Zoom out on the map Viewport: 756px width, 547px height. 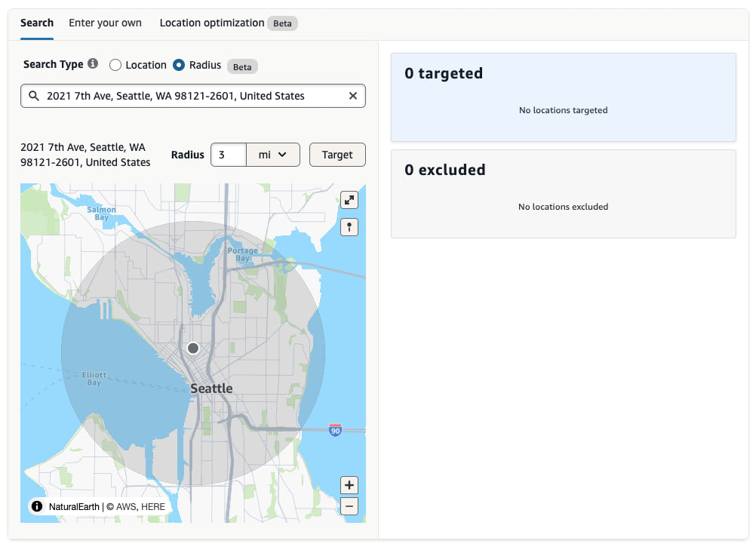click(x=349, y=506)
